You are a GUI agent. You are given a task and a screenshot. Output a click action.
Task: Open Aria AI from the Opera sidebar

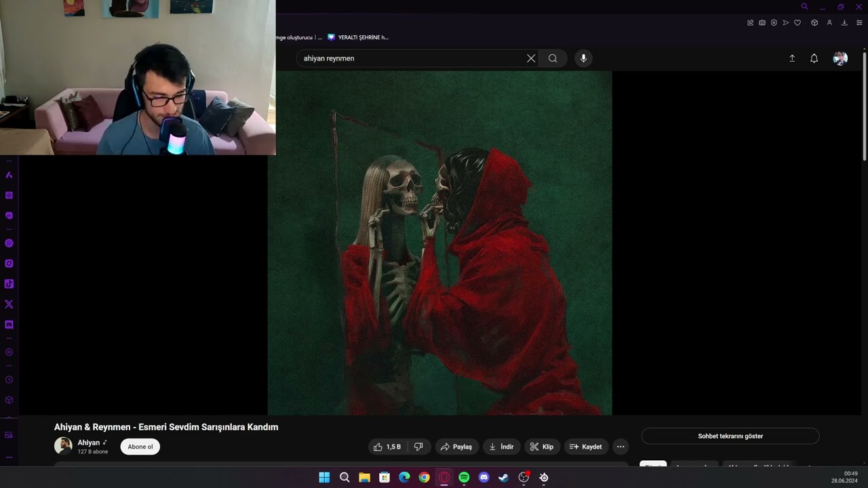tap(9, 175)
